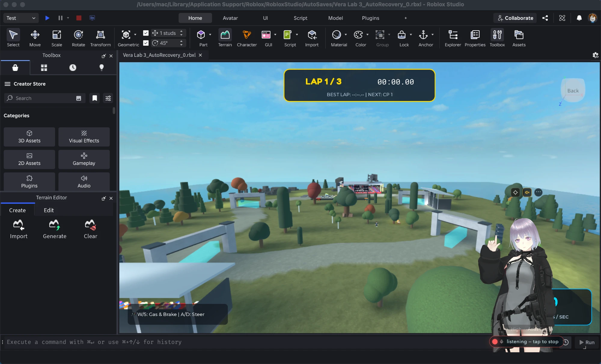Expand the Part type dropdown arrow
Screen dimensions: 601x364
click(x=210, y=35)
